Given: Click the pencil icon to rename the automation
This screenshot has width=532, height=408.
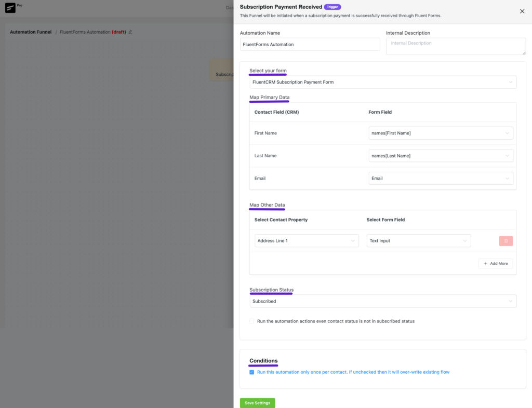Looking at the screenshot, I should (x=131, y=32).
